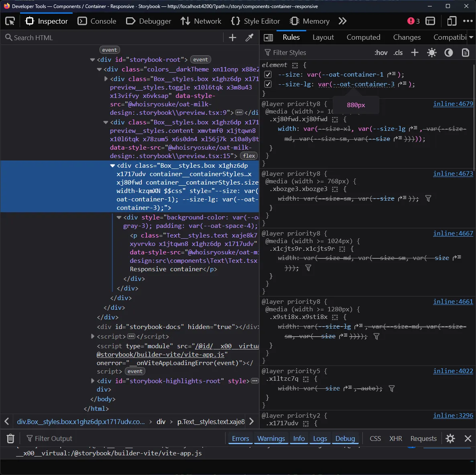This screenshot has height=475, width=476.
Task: Toggle light color scheme simulation sun icon
Action: point(432,53)
